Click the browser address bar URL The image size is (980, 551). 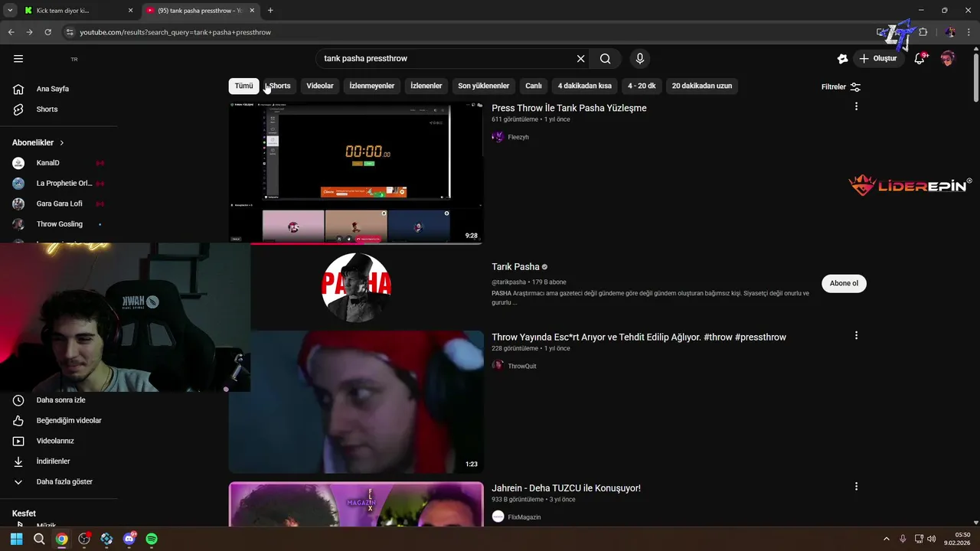pos(175,32)
